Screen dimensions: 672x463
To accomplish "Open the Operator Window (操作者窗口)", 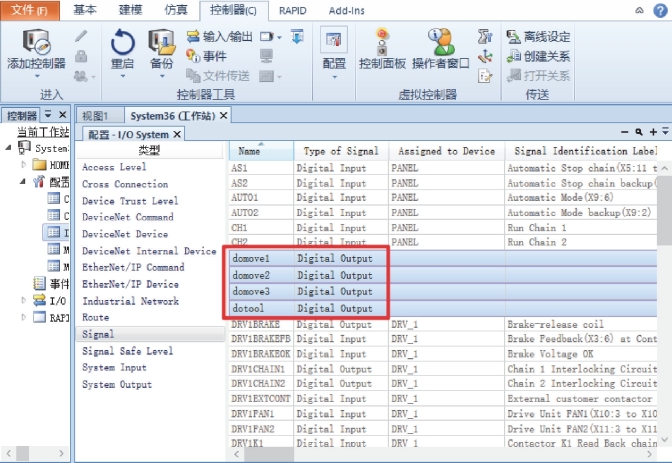I will [x=441, y=47].
